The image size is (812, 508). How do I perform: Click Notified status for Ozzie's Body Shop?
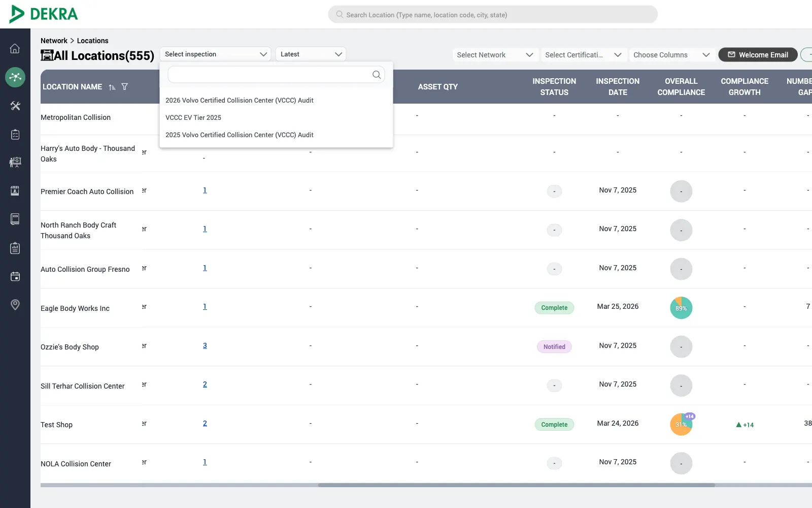[x=554, y=347]
